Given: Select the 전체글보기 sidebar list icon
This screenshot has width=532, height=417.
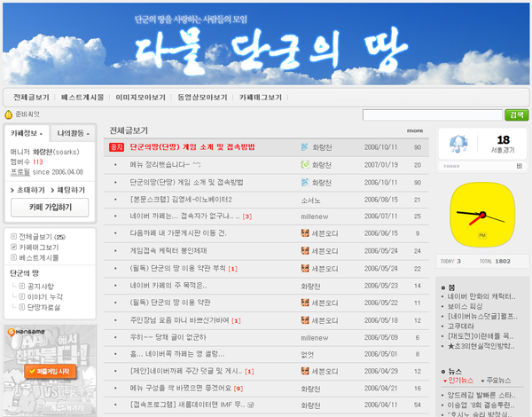Looking at the screenshot, I should pyautogui.click(x=12, y=237).
